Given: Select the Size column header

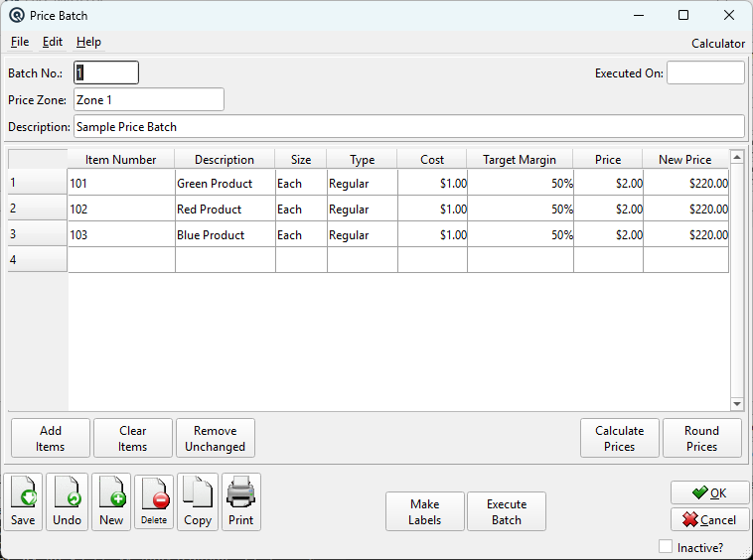Looking at the screenshot, I should point(301,159).
